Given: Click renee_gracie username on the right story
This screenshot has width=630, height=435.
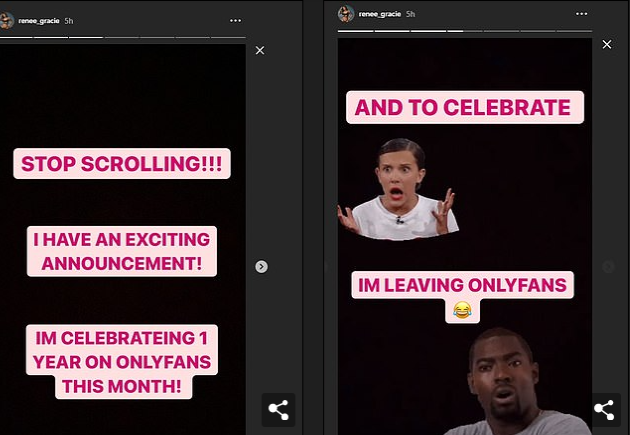Looking at the screenshot, I should [x=381, y=14].
